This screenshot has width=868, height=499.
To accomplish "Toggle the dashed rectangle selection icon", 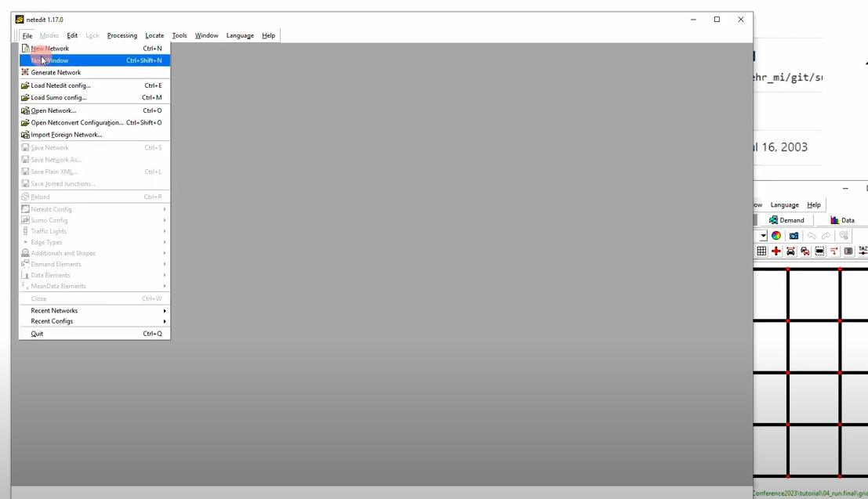I will pos(819,251).
